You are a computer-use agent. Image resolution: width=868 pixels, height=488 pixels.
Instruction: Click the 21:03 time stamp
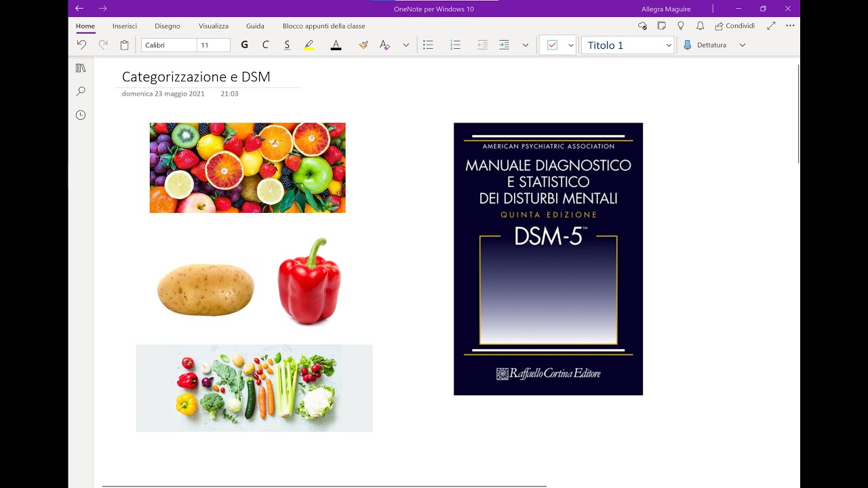pos(229,94)
